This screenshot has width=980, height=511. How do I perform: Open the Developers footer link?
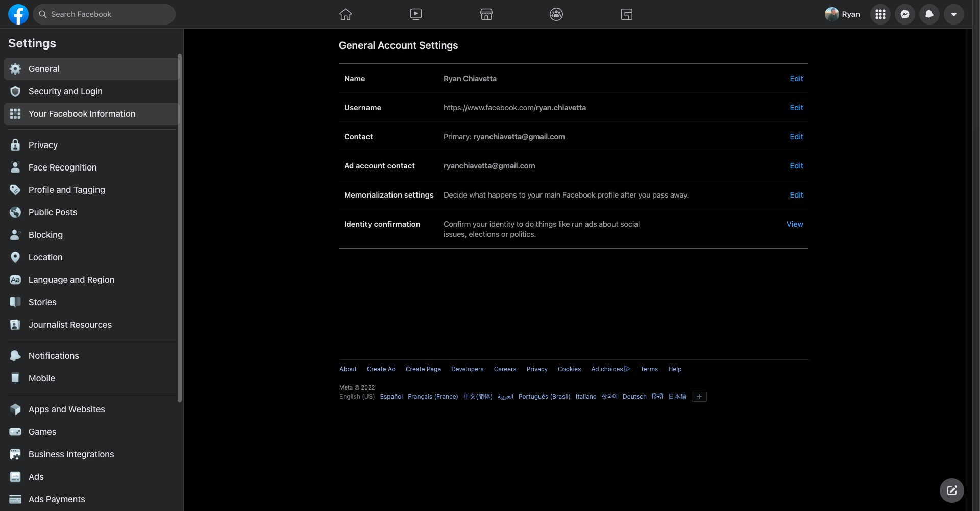point(468,369)
